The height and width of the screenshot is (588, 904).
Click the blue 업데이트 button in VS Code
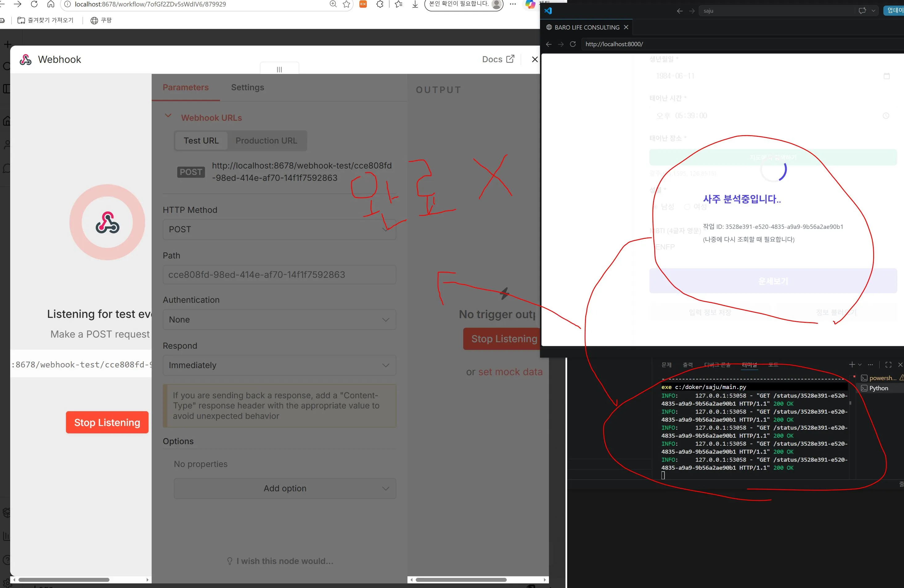pos(894,10)
